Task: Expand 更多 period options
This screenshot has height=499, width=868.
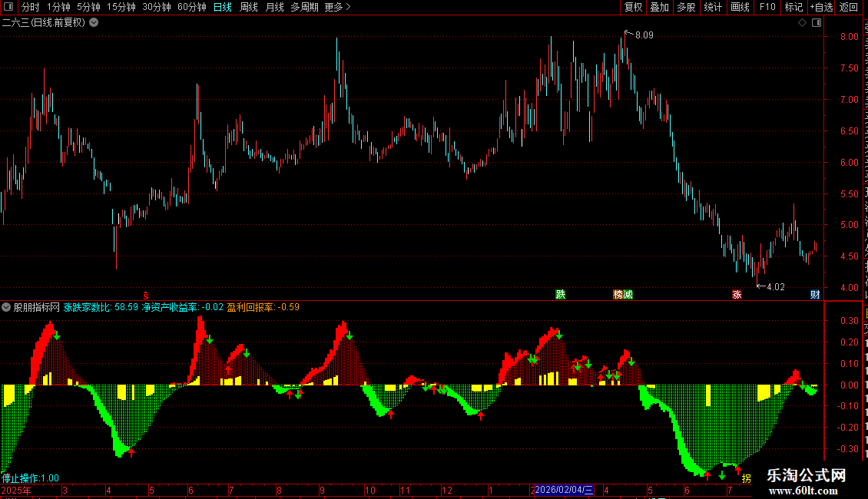Action: pyautogui.click(x=338, y=7)
